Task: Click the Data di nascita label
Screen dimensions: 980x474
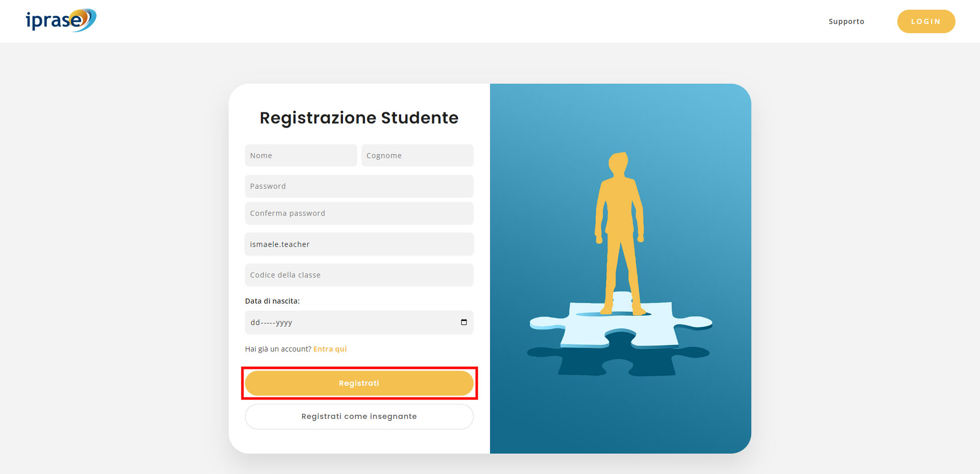Action: [x=272, y=301]
